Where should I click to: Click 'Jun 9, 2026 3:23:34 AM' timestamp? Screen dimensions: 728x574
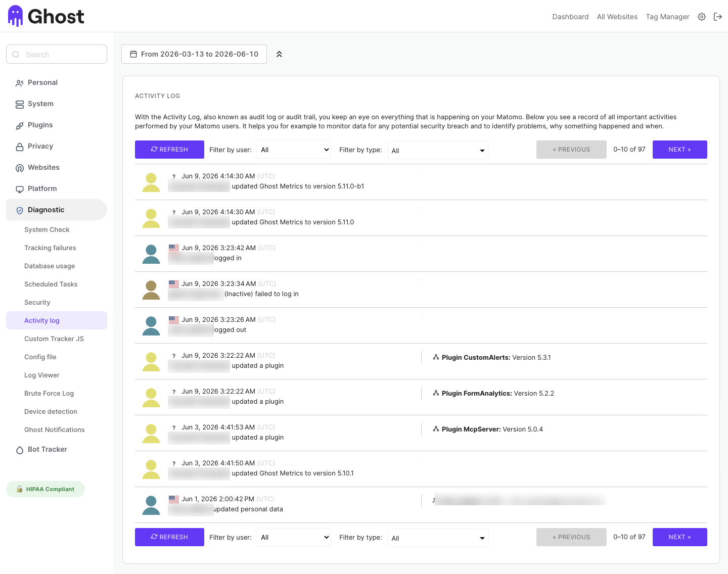click(219, 283)
